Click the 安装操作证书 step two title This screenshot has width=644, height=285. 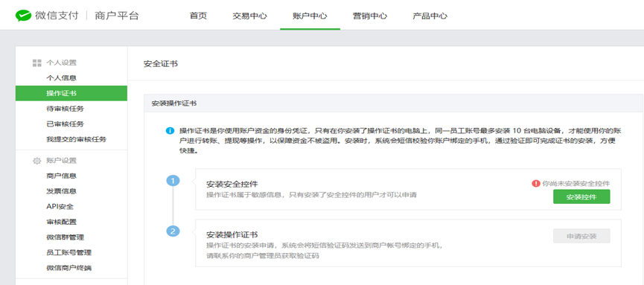coord(232,235)
